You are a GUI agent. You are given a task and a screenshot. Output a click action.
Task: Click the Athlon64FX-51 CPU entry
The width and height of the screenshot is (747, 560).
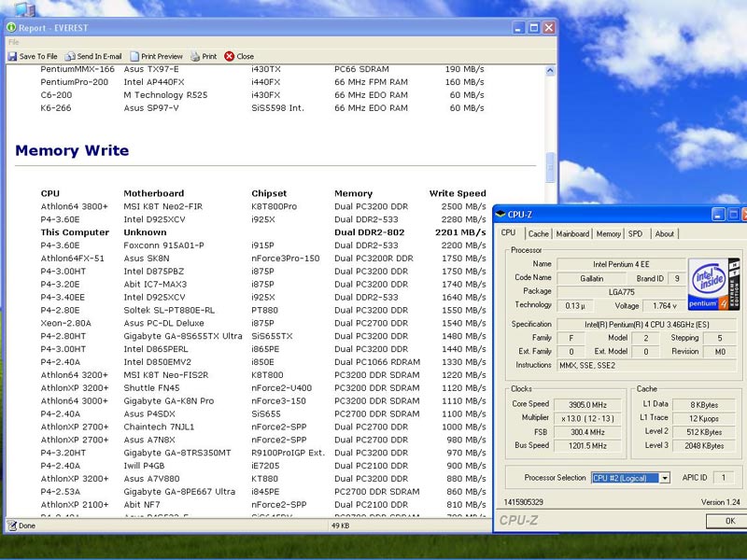pos(72,259)
